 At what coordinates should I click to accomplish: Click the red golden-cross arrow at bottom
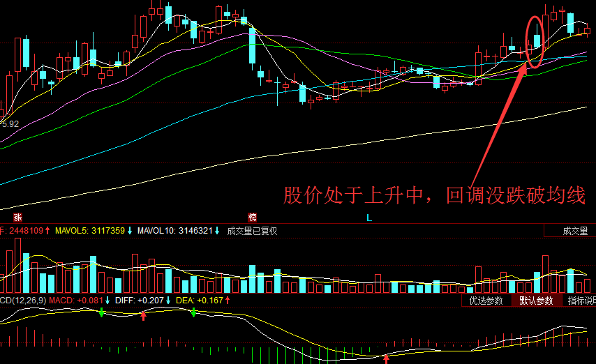coord(386,358)
